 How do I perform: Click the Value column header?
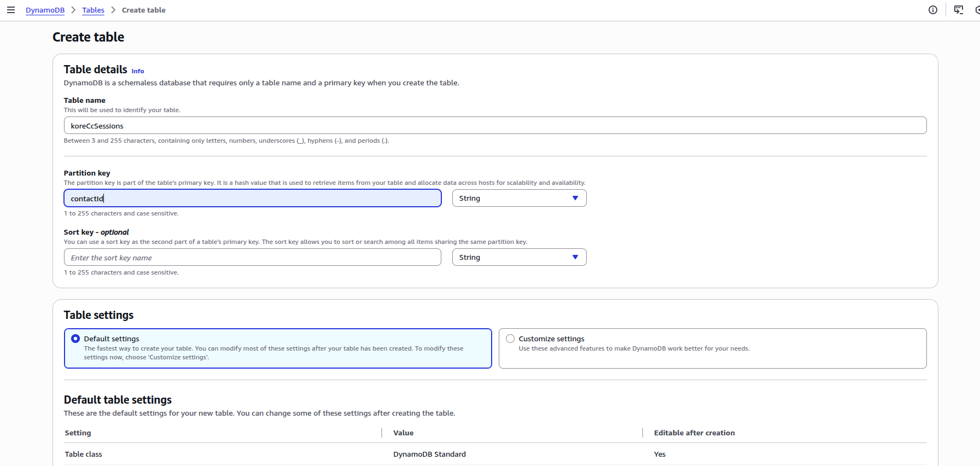click(x=403, y=433)
